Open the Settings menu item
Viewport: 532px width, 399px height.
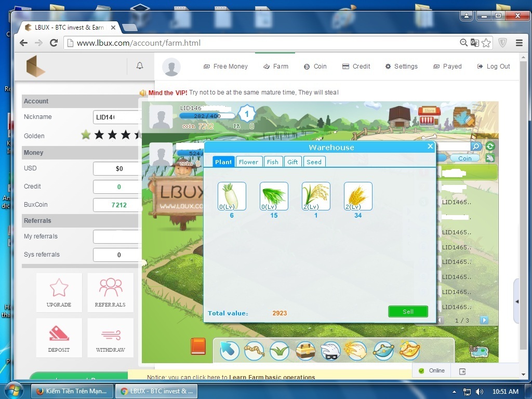pos(402,66)
